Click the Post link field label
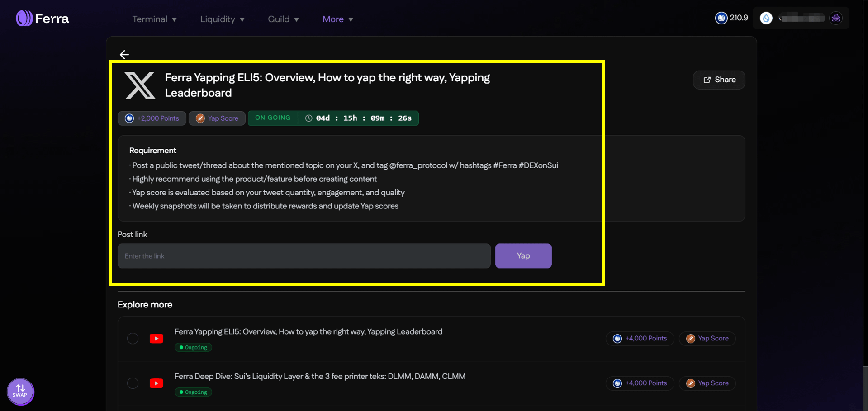 tap(133, 235)
